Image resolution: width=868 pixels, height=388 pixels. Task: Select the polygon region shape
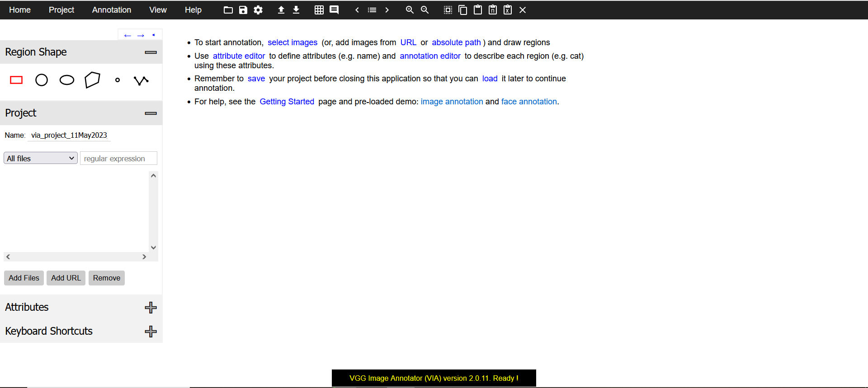tap(92, 80)
